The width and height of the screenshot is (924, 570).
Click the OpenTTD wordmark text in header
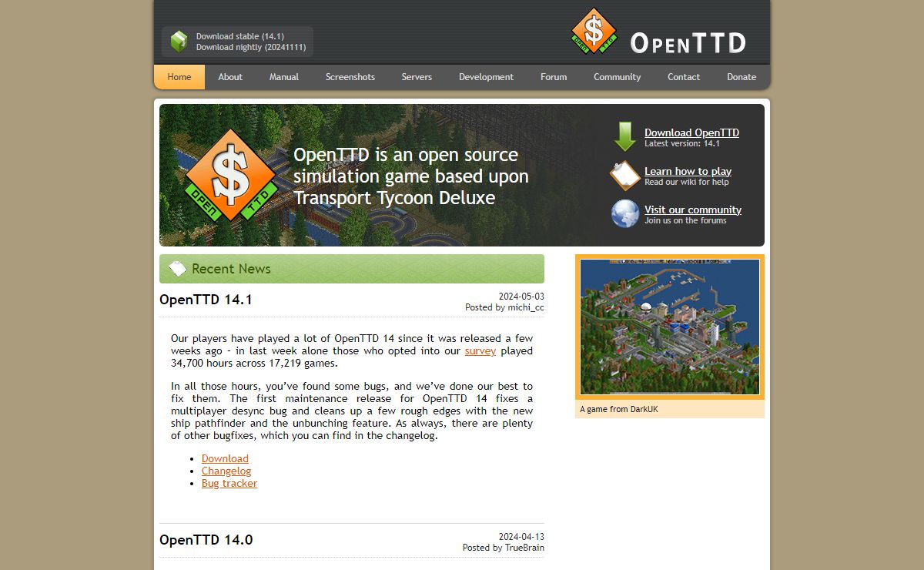tap(688, 42)
